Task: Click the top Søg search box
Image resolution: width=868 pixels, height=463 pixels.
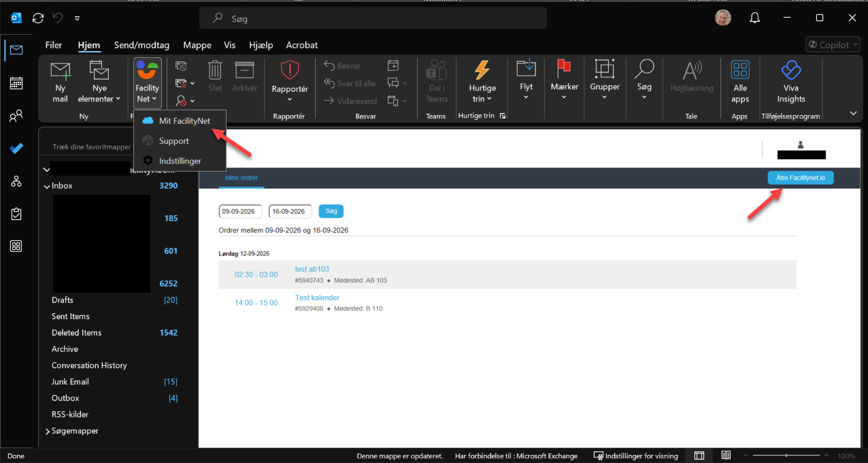Action: 373,18
